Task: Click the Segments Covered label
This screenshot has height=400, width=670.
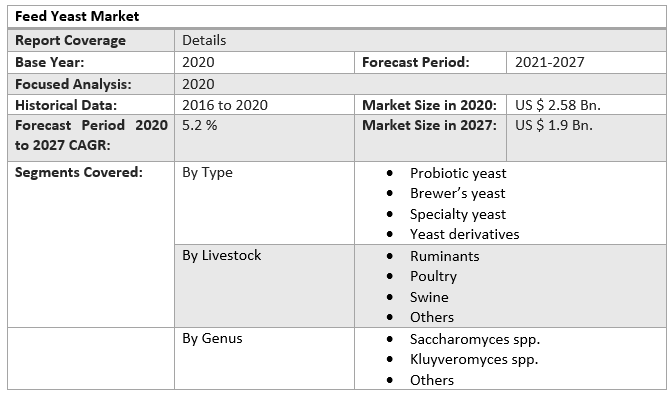Action: 79,172
